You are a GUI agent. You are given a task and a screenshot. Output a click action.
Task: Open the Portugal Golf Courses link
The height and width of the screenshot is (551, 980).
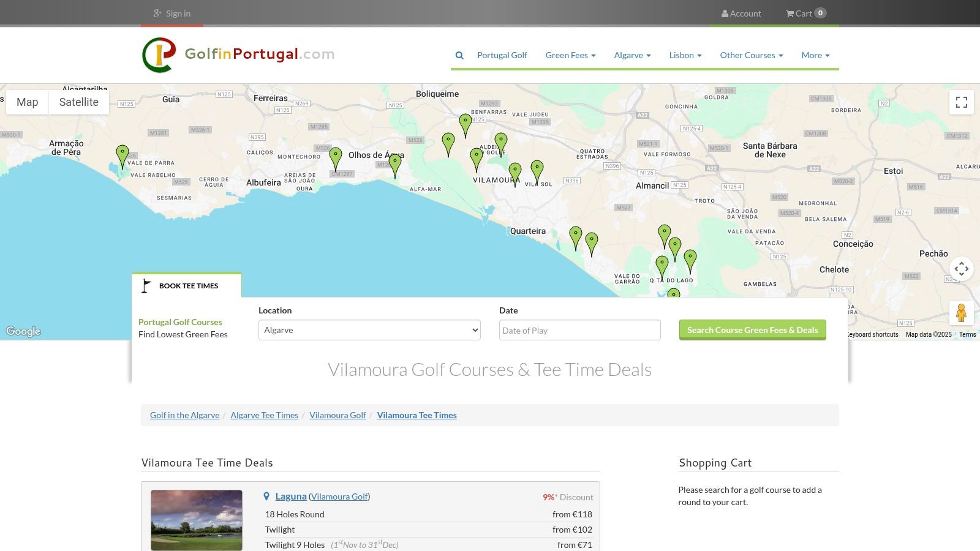coord(180,322)
